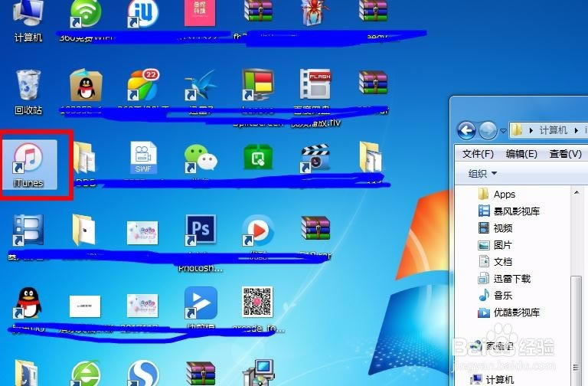The image size is (588, 386).
Task: Select the QQ penguin shortcut with red scarf
Action: click(x=28, y=303)
